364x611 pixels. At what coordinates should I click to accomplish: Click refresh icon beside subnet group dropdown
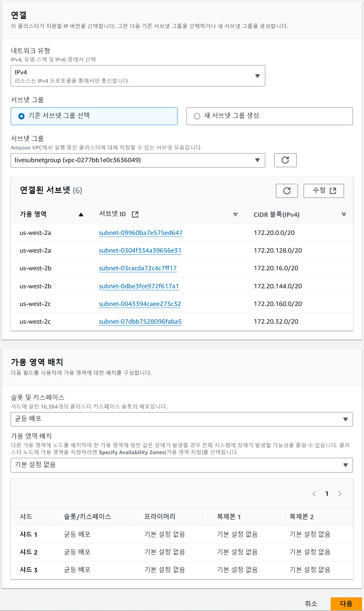click(285, 160)
